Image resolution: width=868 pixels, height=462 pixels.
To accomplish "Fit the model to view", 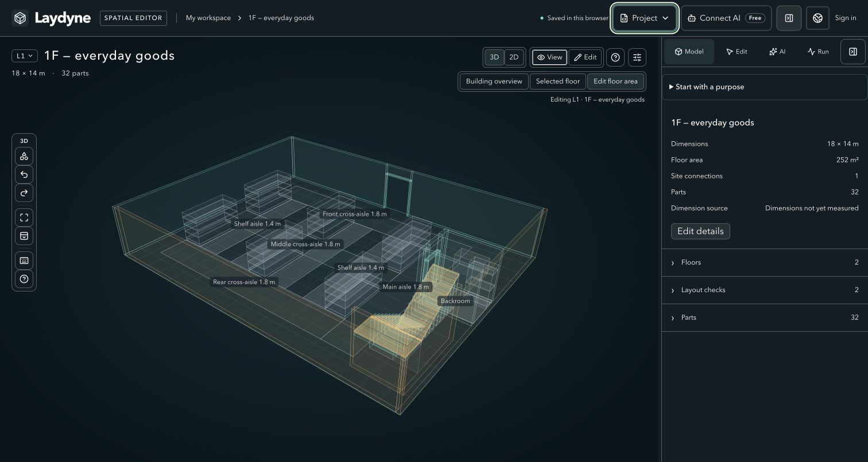I will coord(24,218).
